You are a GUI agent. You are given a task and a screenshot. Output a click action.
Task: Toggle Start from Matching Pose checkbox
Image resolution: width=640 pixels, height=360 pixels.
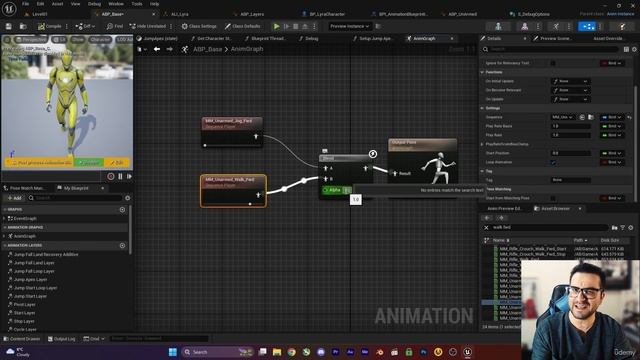(x=553, y=198)
